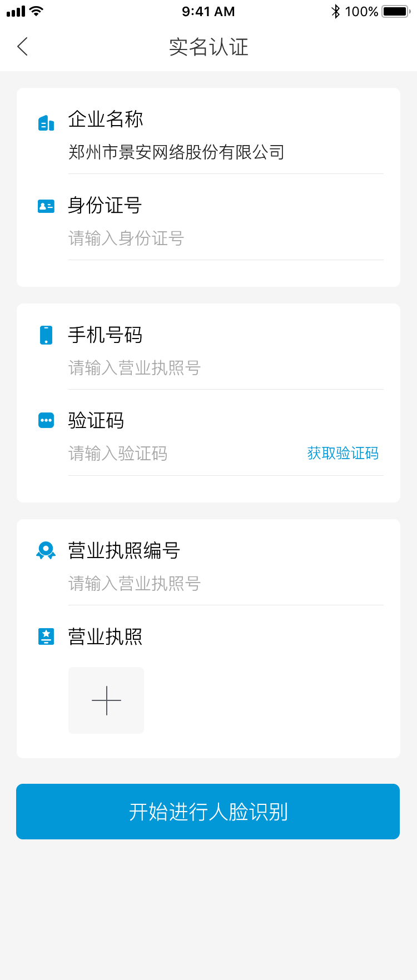This screenshot has height=980, width=417.
Task: Tap the Wi-Fi signal icon
Action: tap(37, 12)
